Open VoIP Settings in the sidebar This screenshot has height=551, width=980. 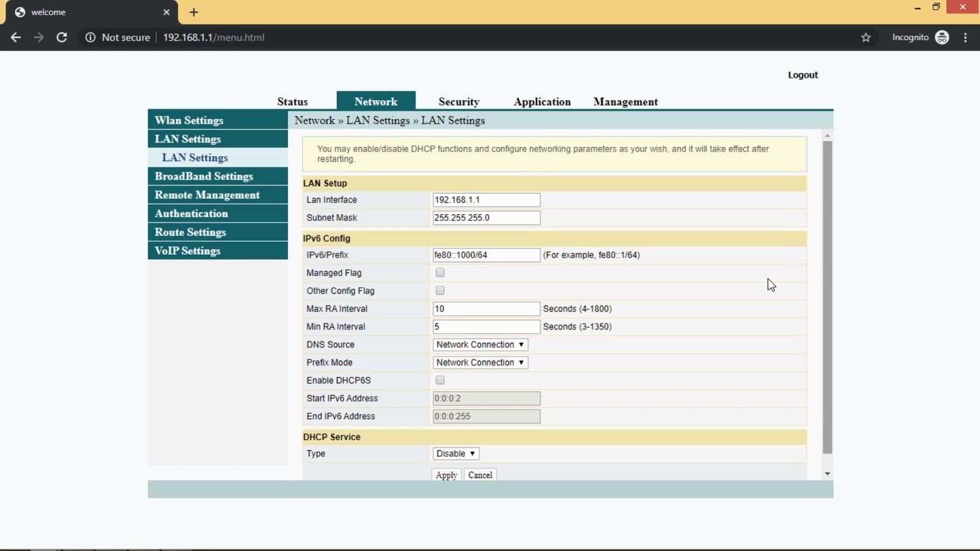tap(217, 250)
